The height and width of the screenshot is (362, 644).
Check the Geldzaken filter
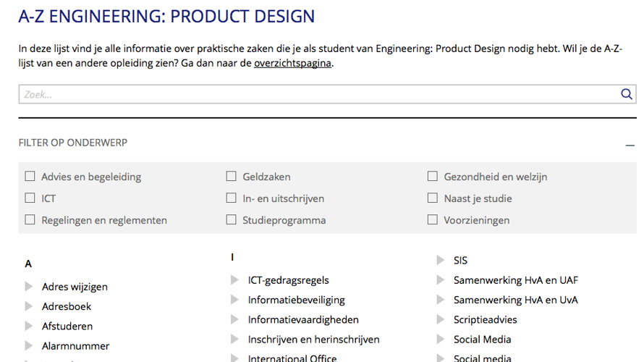(x=232, y=177)
